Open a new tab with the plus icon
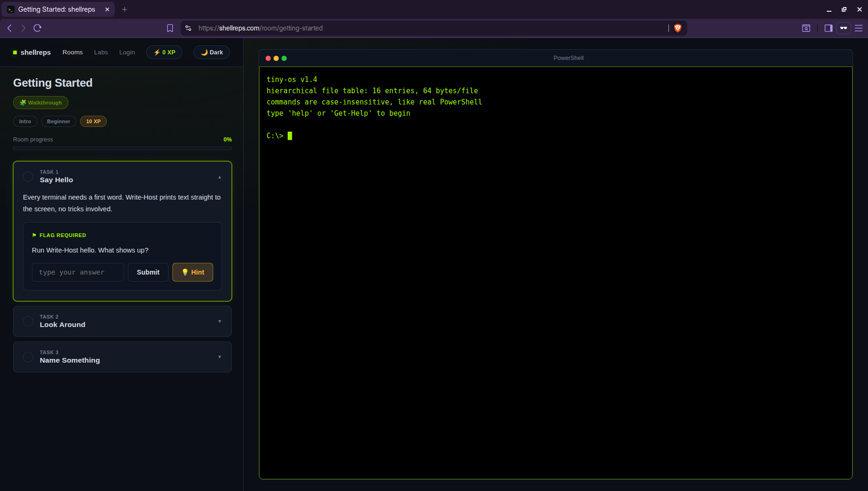 (125, 9)
